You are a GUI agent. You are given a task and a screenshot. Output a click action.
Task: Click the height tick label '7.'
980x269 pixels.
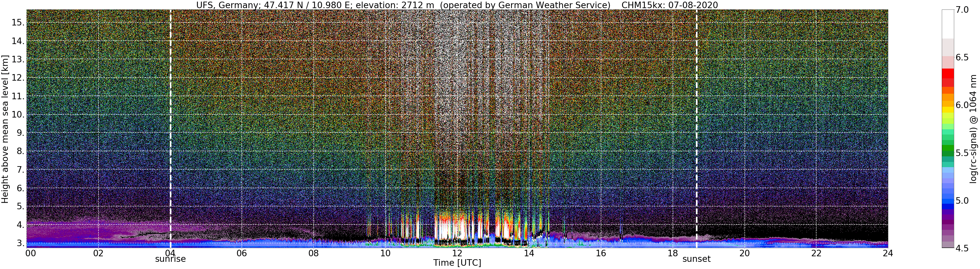(x=20, y=170)
